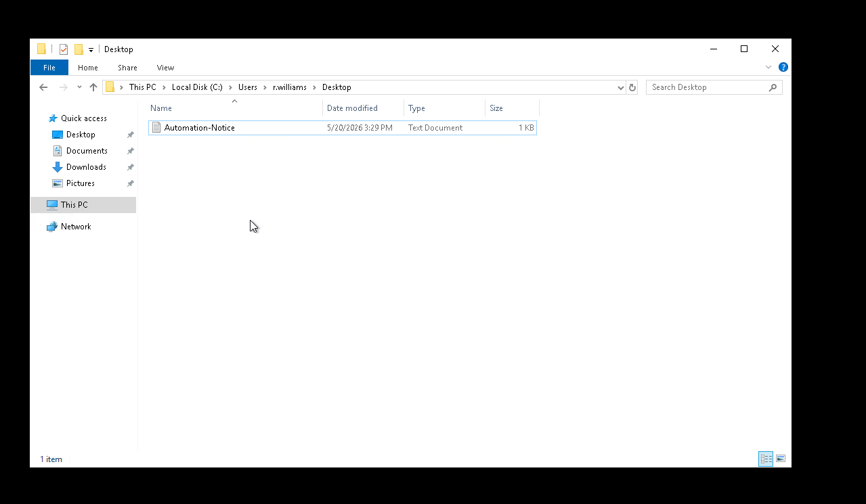Viewport: 866px width, 504px height.
Task: Click the pin icon next to Desktop
Action: [x=130, y=135]
